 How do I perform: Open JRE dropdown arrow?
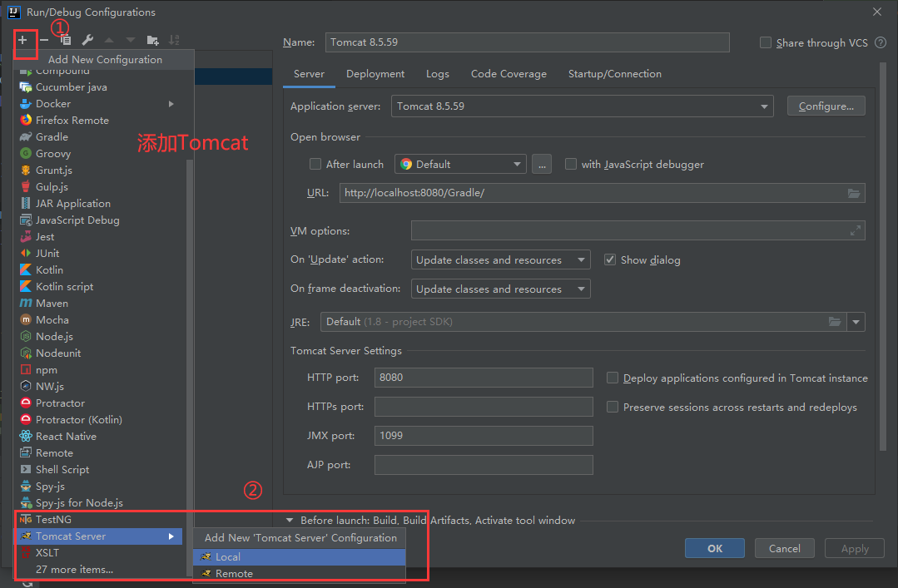856,322
